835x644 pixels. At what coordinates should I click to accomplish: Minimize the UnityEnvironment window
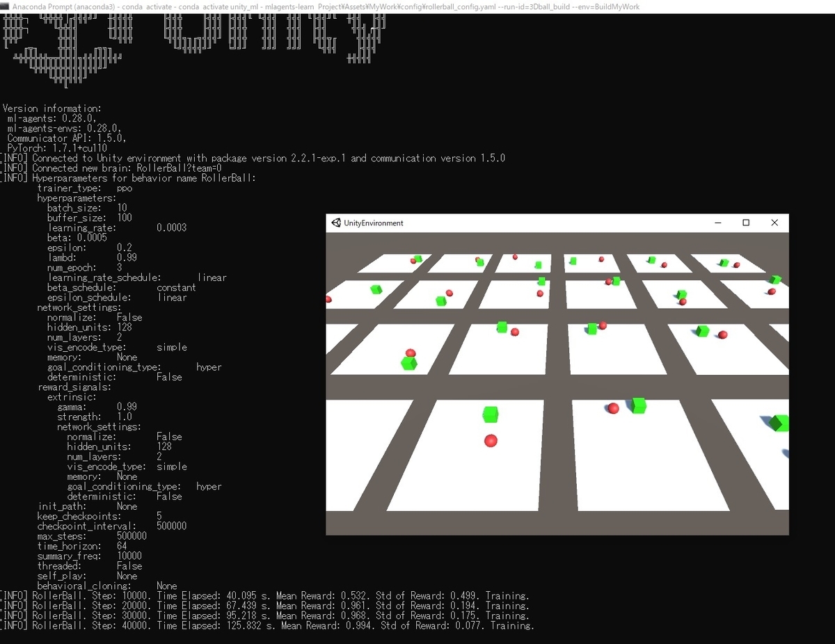coord(717,223)
